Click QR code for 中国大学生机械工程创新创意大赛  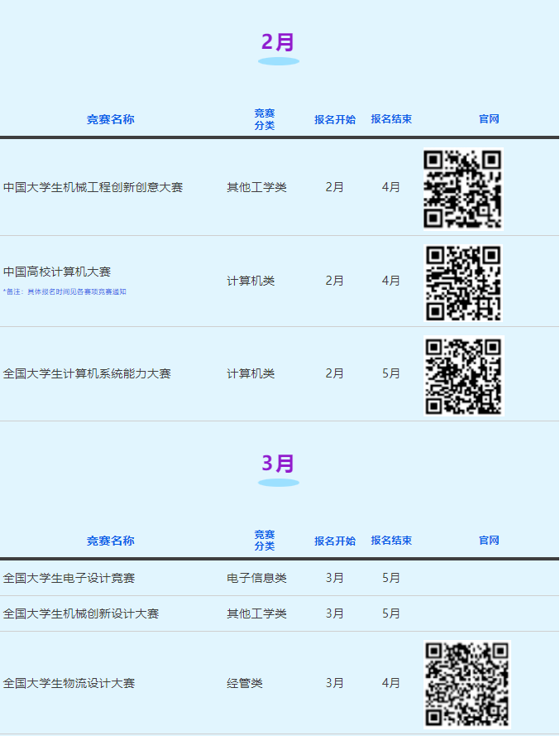[x=462, y=188]
